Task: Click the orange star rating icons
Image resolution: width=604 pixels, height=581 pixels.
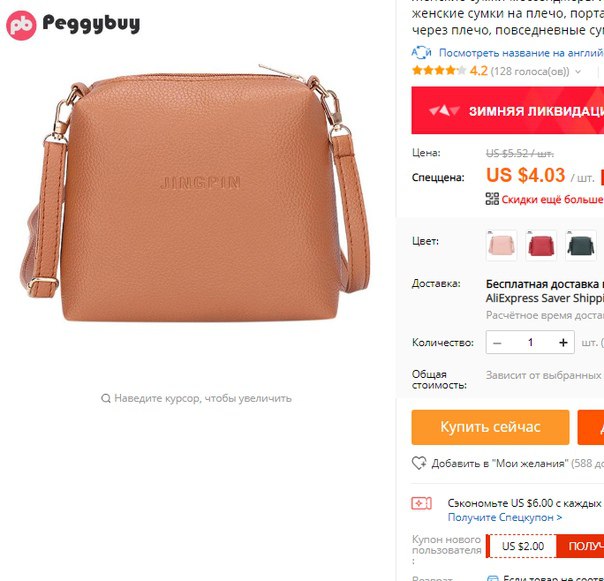Action: click(439, 71)
